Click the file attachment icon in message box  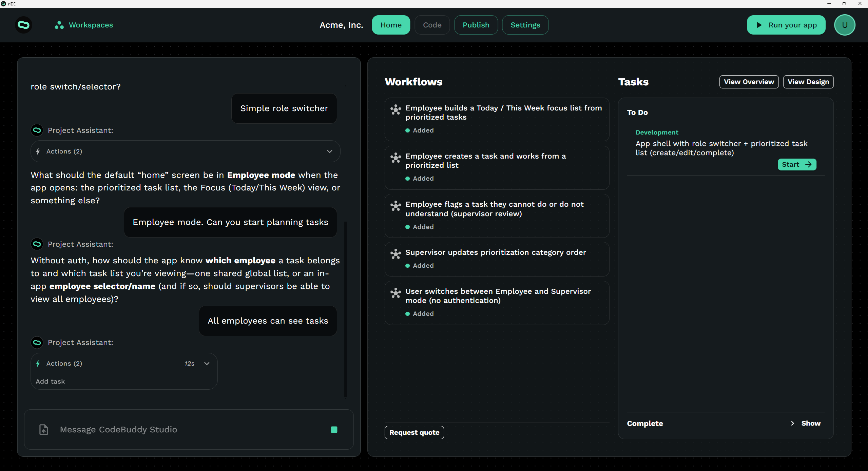(44, 429)
